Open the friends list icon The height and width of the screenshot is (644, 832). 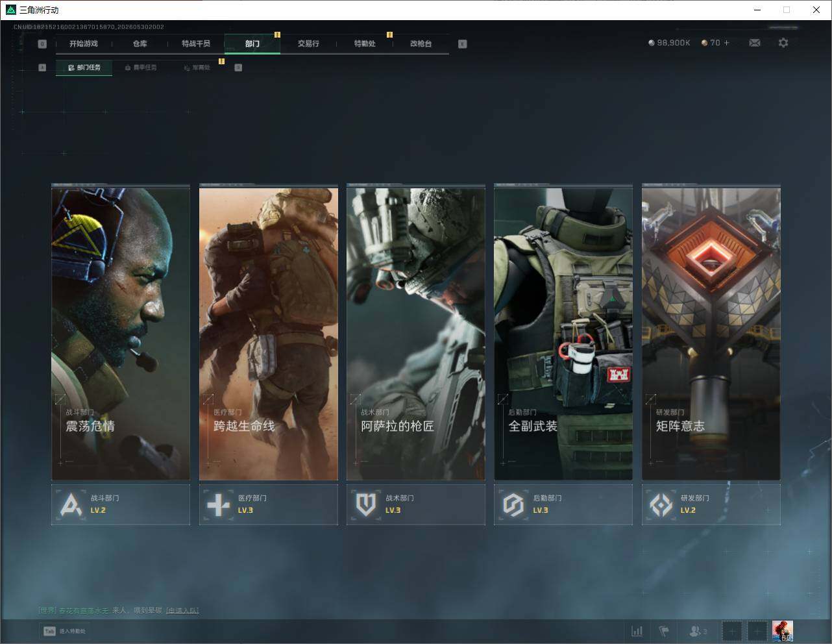[698, 631]
